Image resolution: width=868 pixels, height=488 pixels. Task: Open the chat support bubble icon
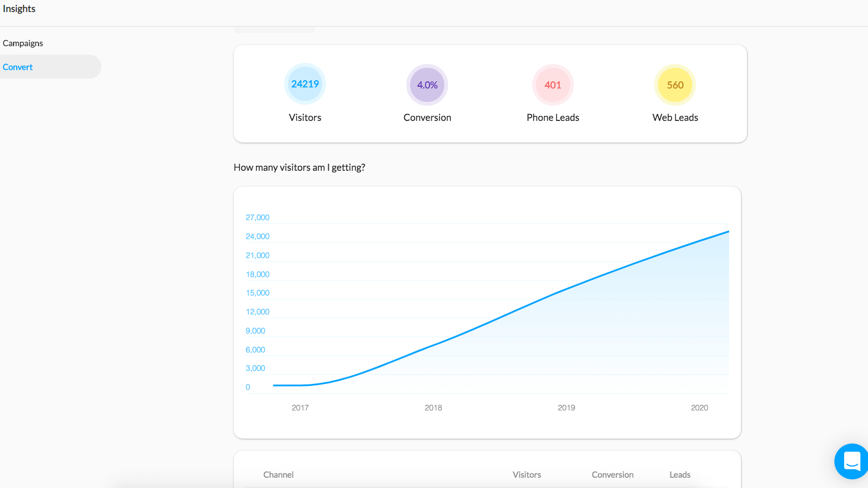(x=852, y=461)
